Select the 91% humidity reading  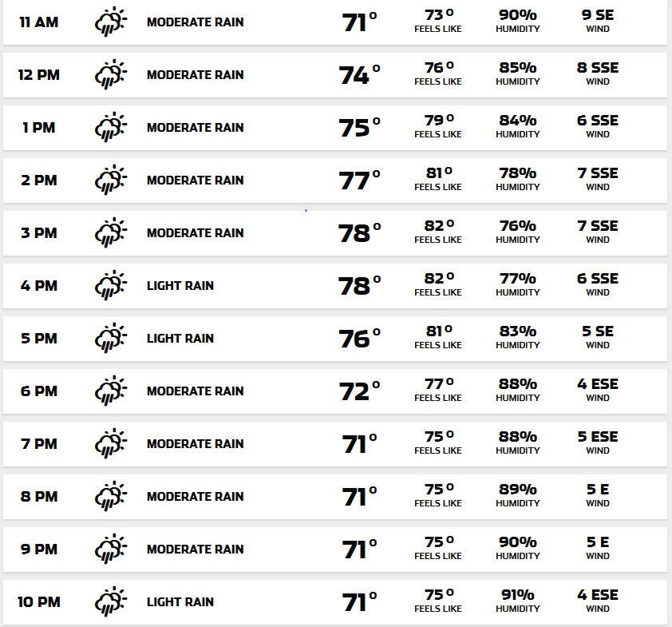pyautogui.click(x=517, y=595)
